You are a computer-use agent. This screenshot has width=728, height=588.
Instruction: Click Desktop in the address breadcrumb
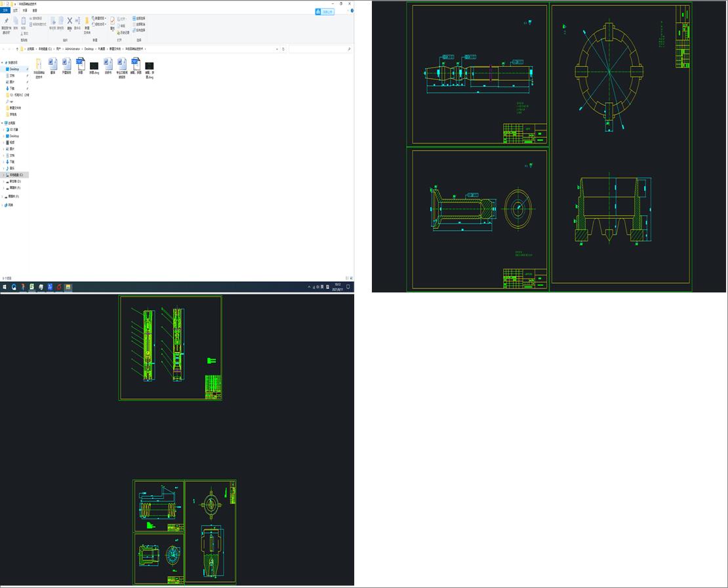pyautogui.click(x=89, y=49)
